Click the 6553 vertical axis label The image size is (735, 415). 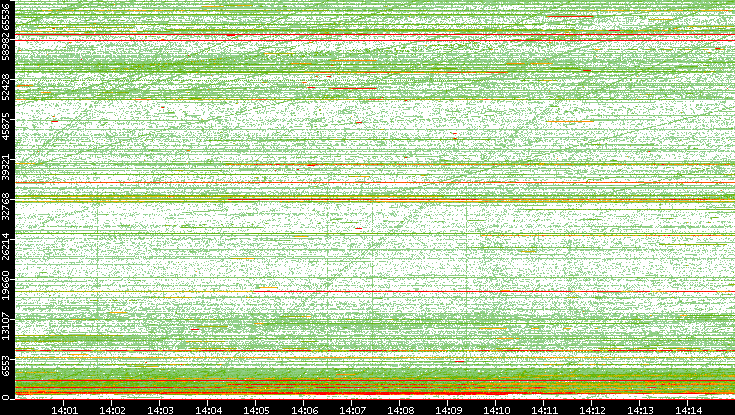pos(6,364)
